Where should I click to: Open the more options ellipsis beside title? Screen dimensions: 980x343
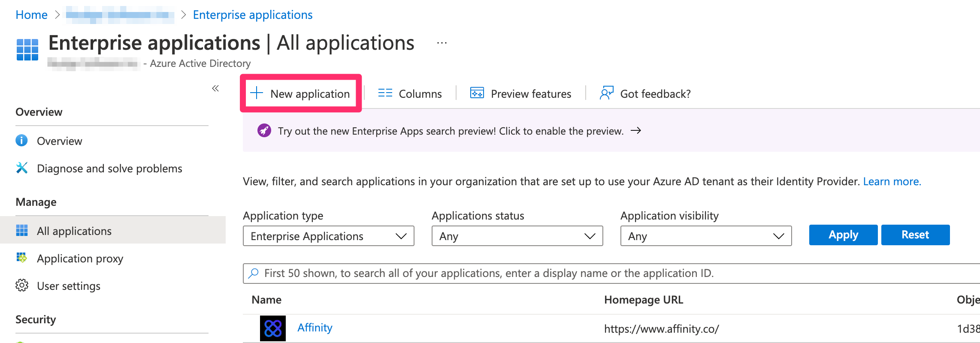point(442,43)
